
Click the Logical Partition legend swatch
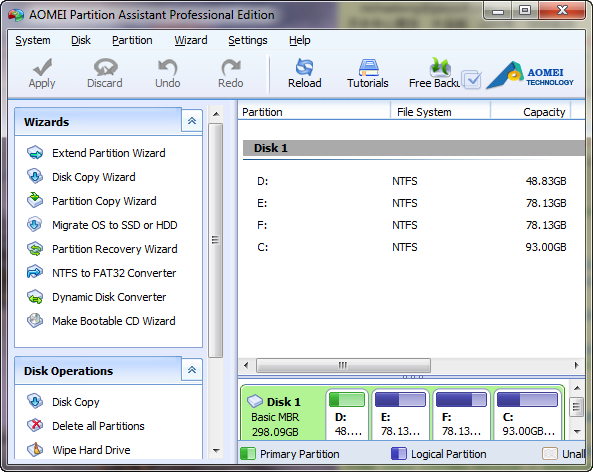pos(399,453)
